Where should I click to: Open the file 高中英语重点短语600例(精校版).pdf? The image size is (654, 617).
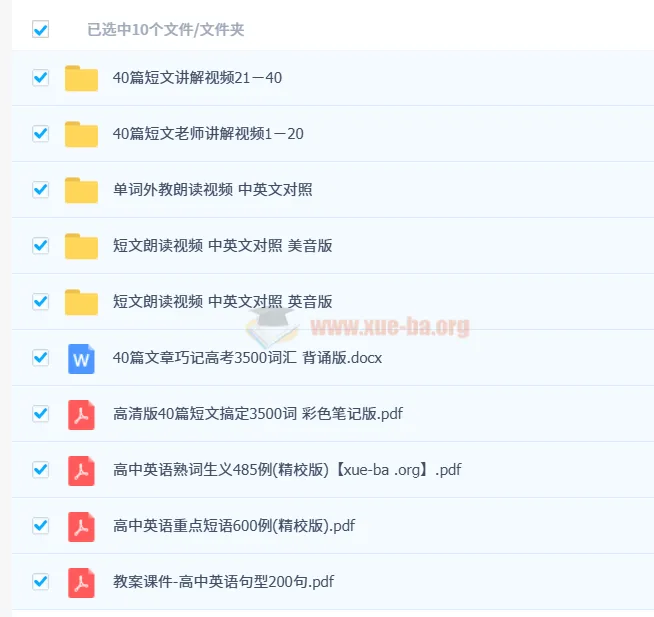pos(234,526)
